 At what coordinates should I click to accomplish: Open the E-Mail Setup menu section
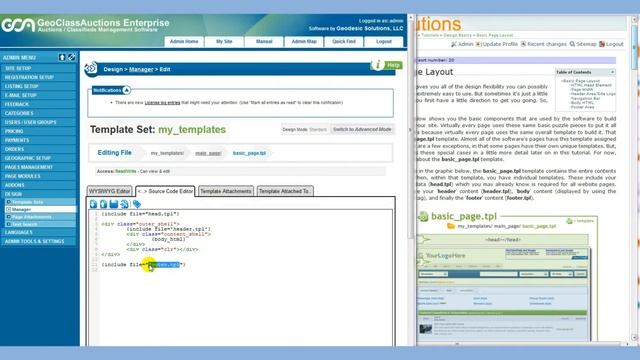(x=38, y=95)
